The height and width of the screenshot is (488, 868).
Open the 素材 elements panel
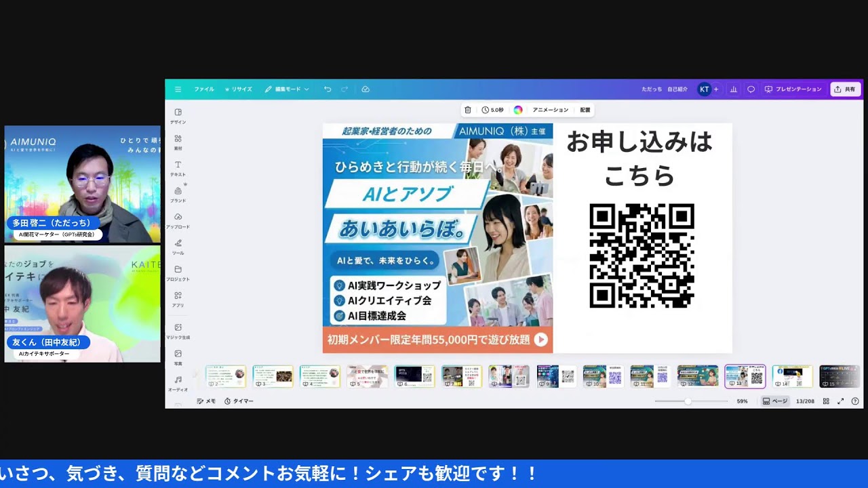point(178,142)
